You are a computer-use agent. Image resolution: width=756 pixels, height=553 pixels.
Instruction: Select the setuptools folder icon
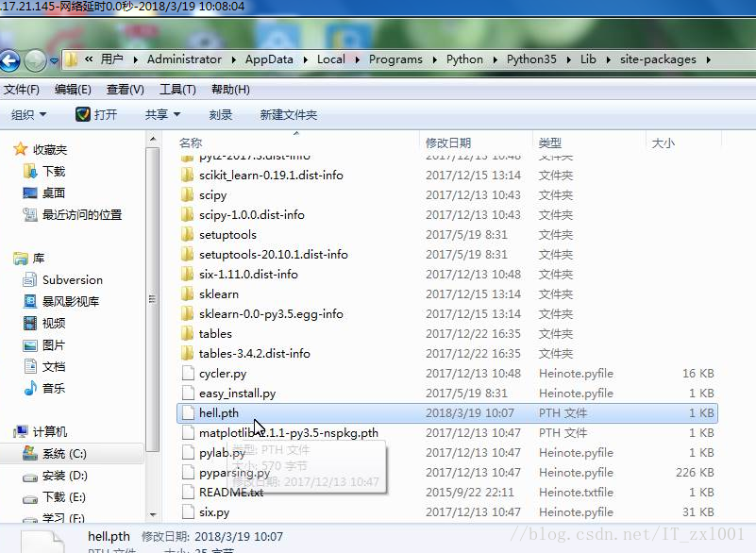(187, 234)
